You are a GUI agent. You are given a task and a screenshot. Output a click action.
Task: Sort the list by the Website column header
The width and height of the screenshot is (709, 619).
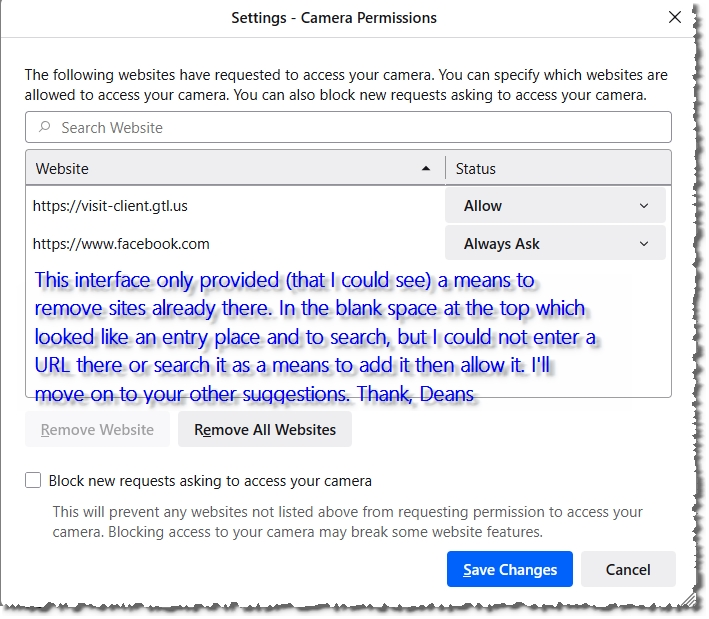pos(200,169)
